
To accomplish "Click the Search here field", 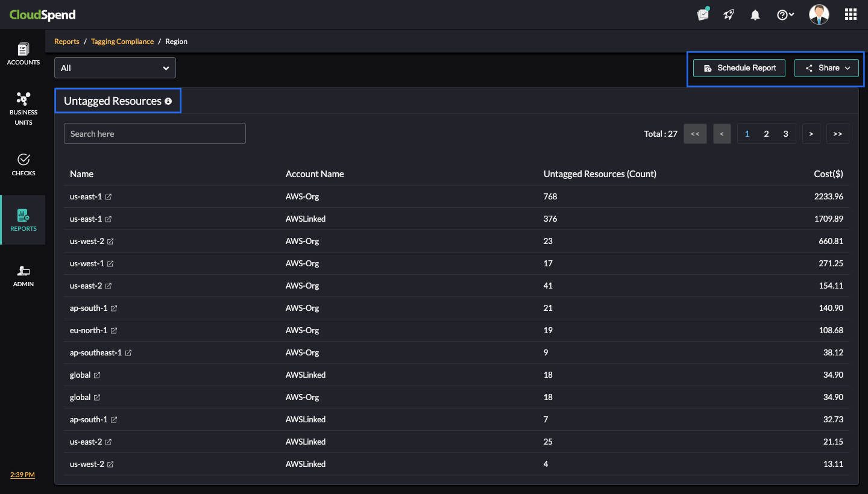I will click(155, 134).
